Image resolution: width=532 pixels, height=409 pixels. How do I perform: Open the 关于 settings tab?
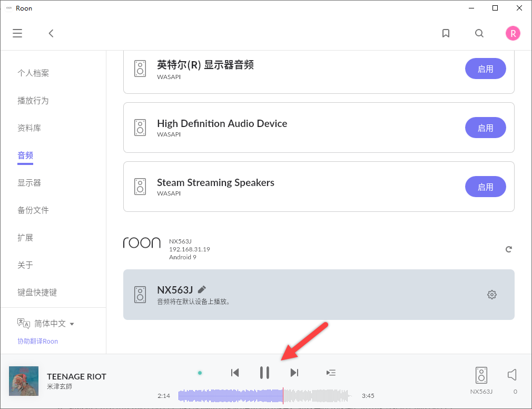(x=25, y=265)
